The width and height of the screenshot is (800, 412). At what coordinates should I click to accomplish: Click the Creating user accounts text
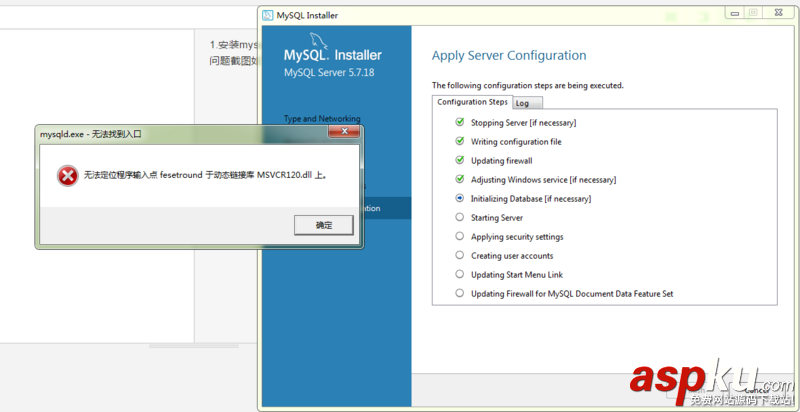click(x=512, y=256)
